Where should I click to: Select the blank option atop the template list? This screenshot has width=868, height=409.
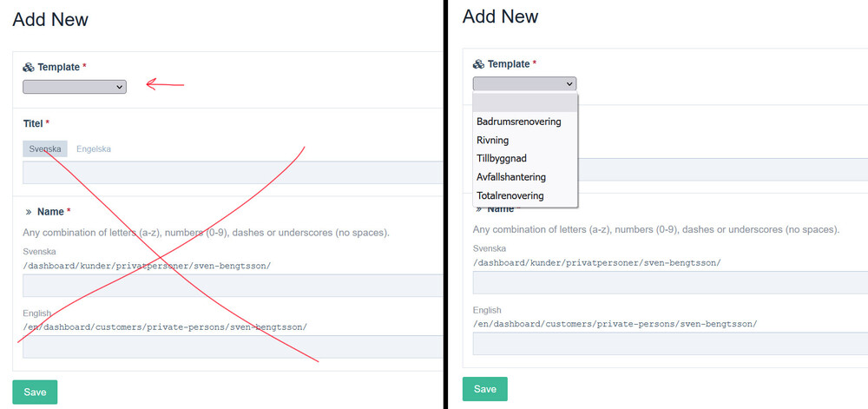point(524,103)
